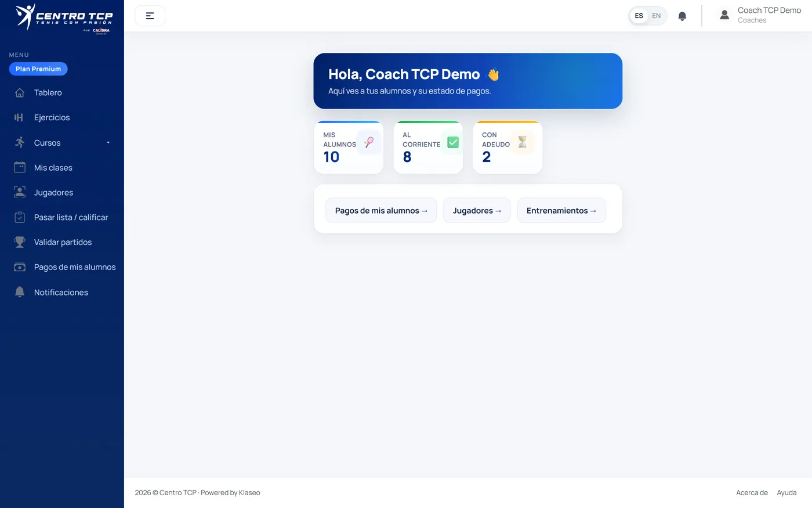Click the Notificaciones bell icon in sidebar
Screen dimensions: 812x508
[20, 292]
